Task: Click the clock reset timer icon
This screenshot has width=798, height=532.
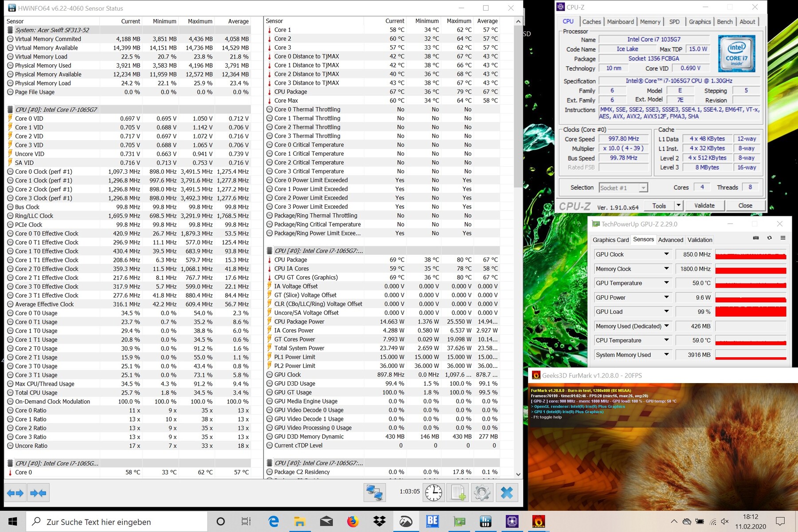Action: point(433,493)
